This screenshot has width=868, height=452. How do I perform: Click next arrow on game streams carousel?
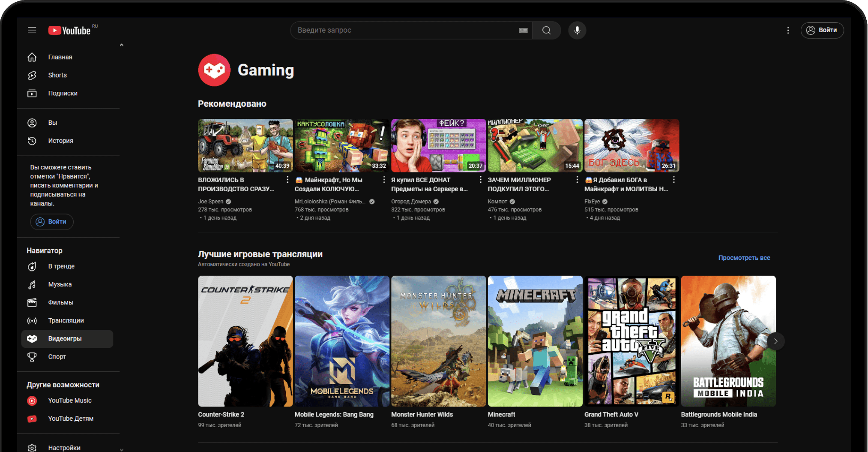coord(775,341)
